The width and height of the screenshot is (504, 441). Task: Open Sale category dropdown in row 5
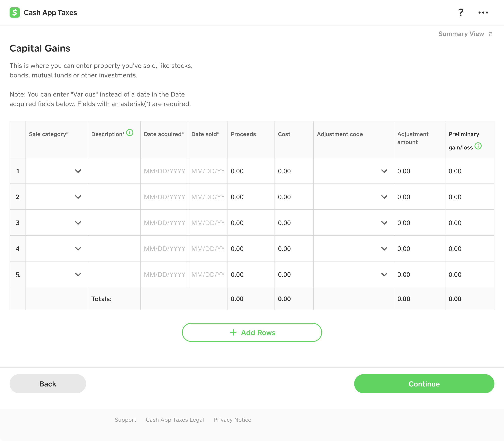click(57, 274)
